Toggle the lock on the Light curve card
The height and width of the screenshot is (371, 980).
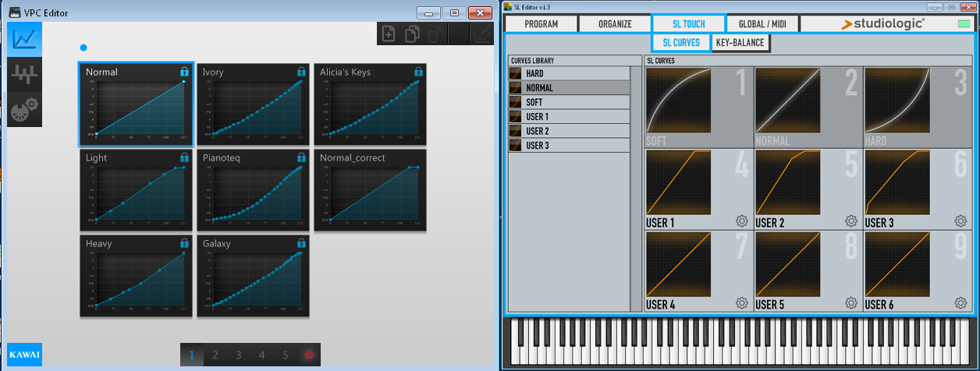tap(184, 157)
